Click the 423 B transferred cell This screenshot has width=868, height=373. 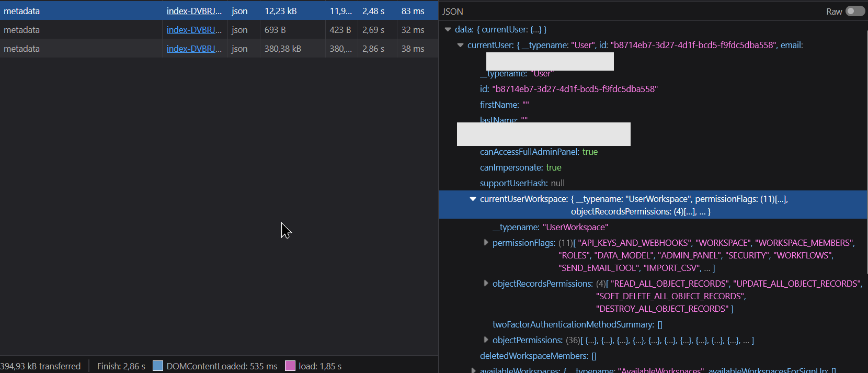click(x=341, y=30)
